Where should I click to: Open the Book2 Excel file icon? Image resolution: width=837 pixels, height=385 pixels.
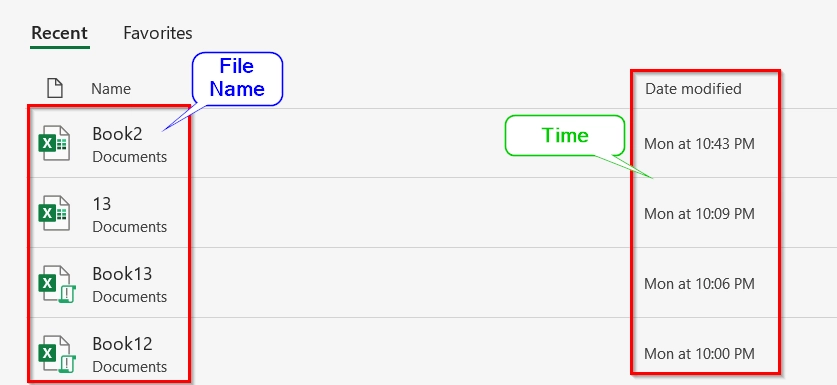tap(54, 143)
